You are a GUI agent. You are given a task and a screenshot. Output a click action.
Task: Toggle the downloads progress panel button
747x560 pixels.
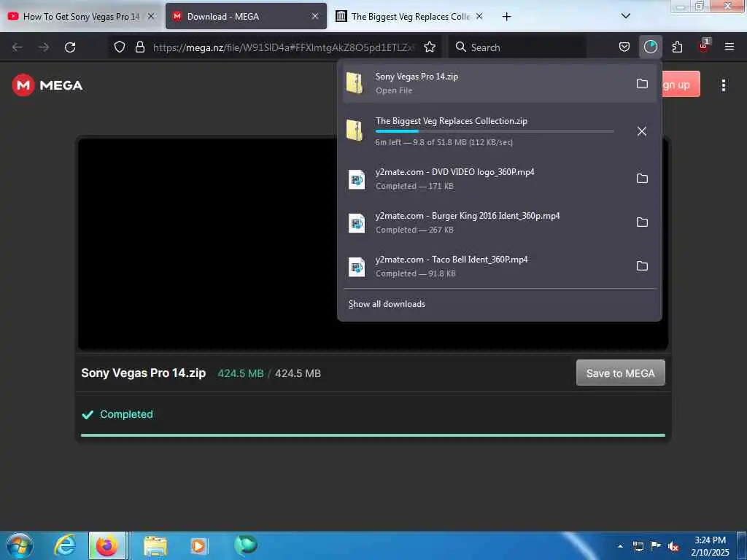pos(650,47)
